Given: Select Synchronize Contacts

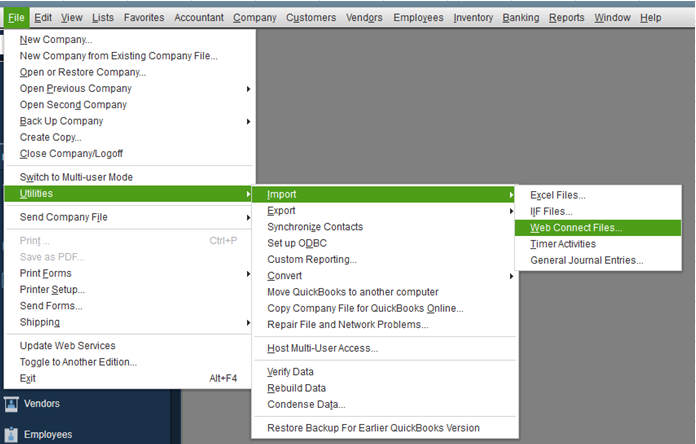Looking at the screenshot, I should coord(385,227).
